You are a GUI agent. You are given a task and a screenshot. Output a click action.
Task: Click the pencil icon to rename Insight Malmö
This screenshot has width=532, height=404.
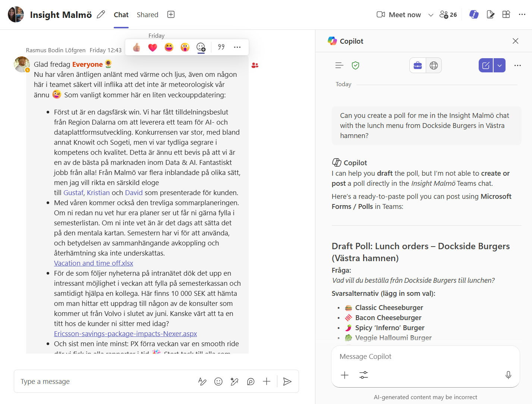[x=101, y=15]
